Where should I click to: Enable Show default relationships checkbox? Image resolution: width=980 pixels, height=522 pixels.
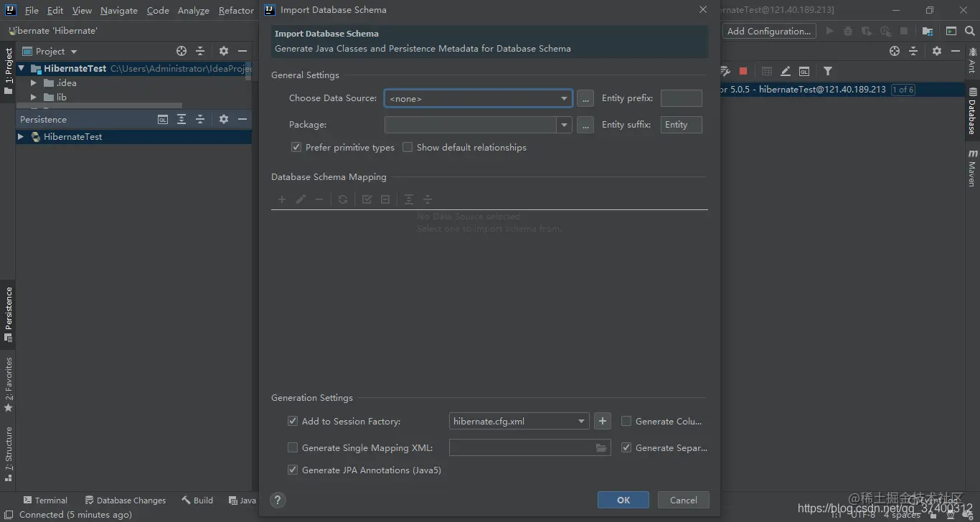coord(407,147)
